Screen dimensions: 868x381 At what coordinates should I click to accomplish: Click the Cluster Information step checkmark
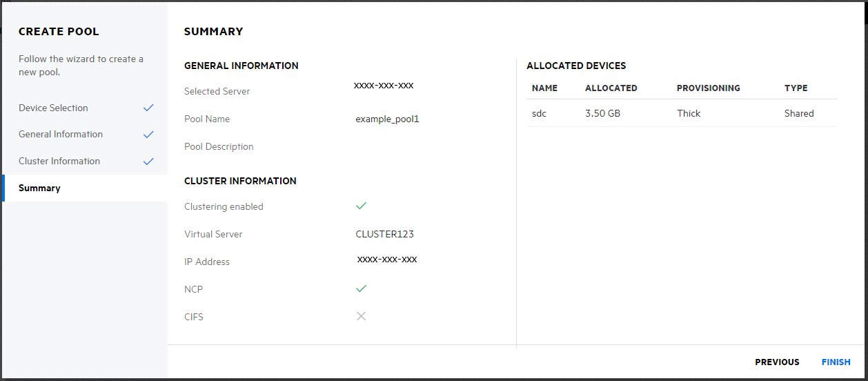148,162
